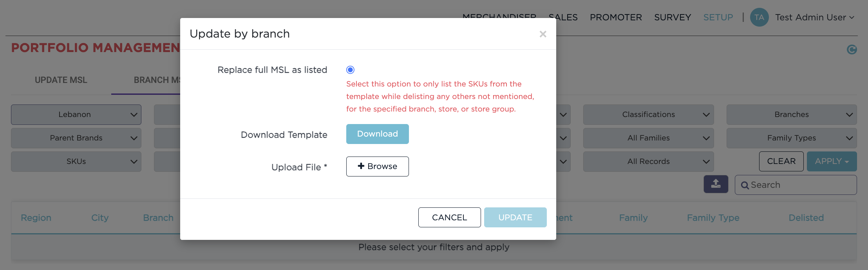This screenshot has height=270, width=868.
Task: Open the All Records dropdown
Action: click(648, 162)
